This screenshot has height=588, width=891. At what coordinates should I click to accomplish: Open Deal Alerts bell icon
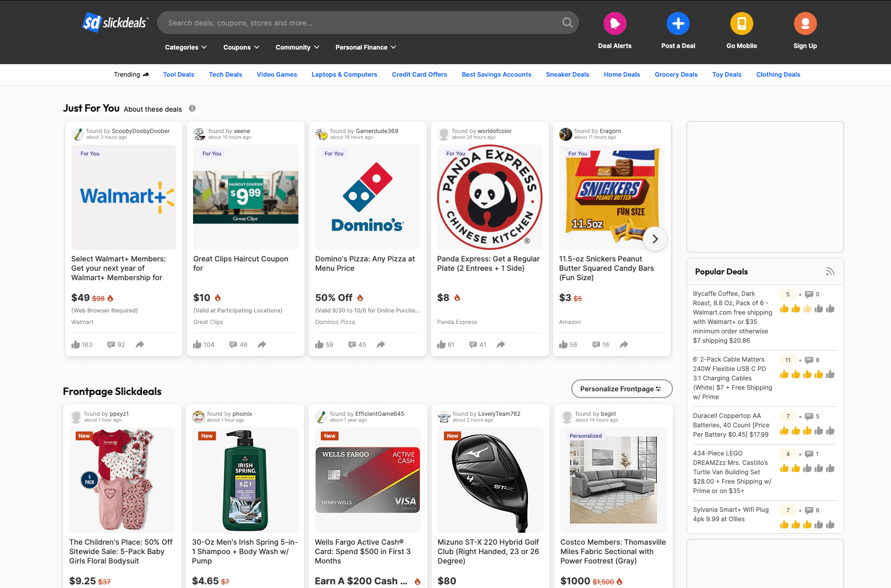[x=615, y=23]
